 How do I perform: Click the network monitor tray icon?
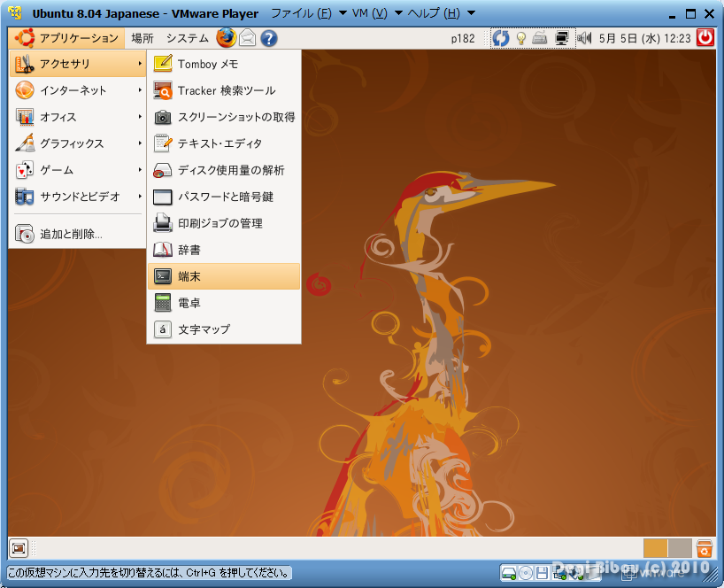561,38
